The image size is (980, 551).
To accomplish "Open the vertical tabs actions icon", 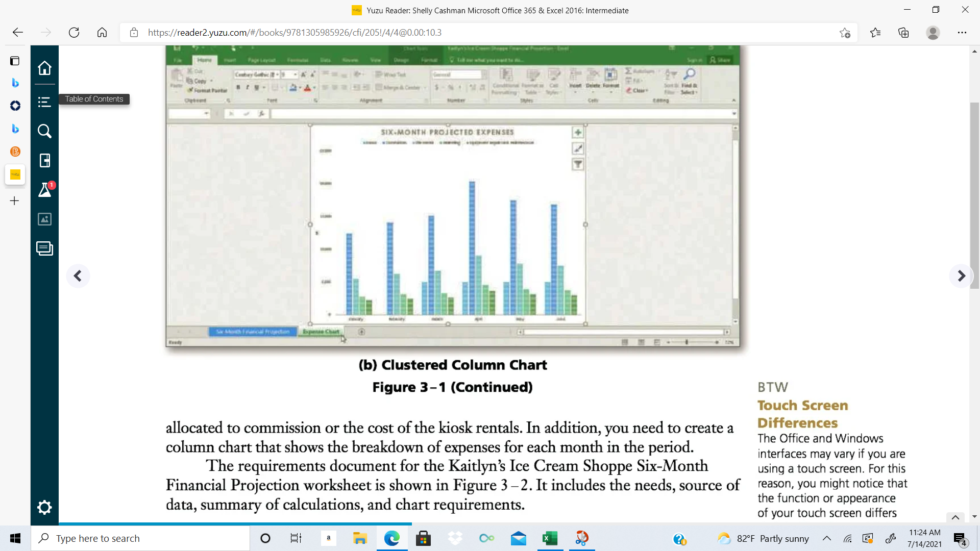I will (x=15, y=61).
